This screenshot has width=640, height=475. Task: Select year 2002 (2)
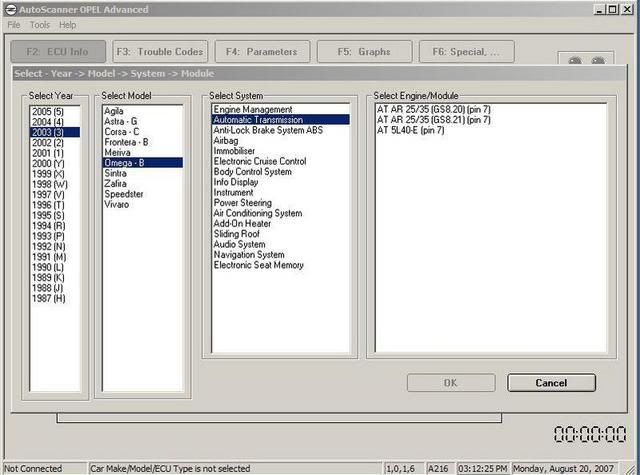pyautogui.click(x=55, y=142)
